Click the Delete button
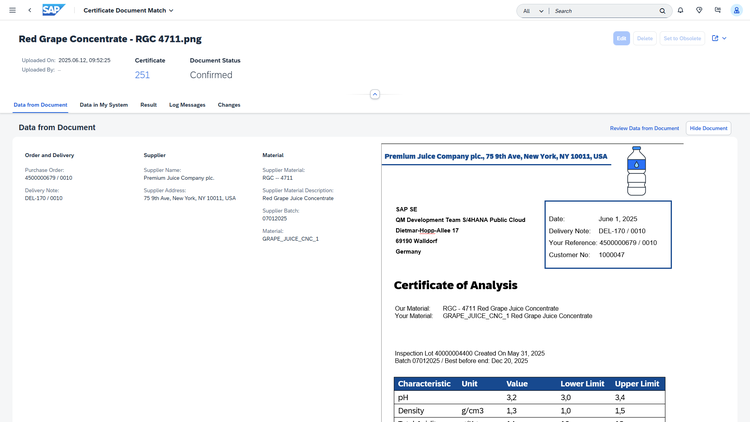Image resolution: width=750 pixels, height=422 pixels. tap(645, 38)
